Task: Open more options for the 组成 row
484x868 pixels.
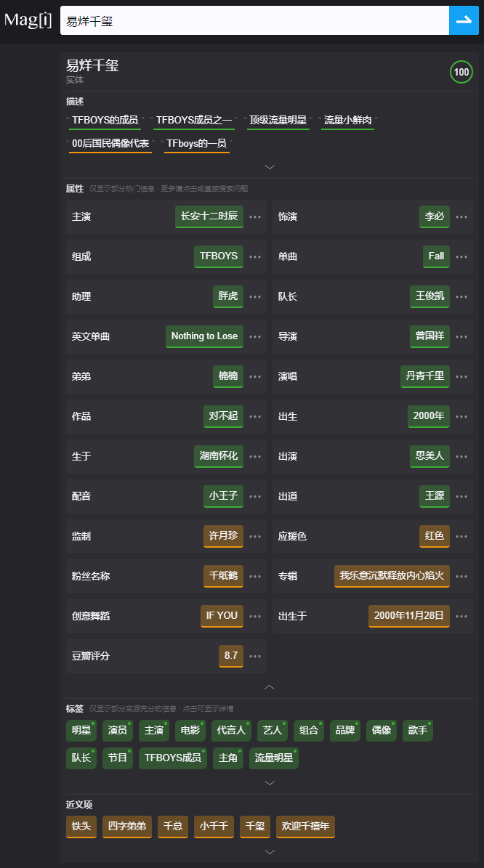Action: point(255,257)
